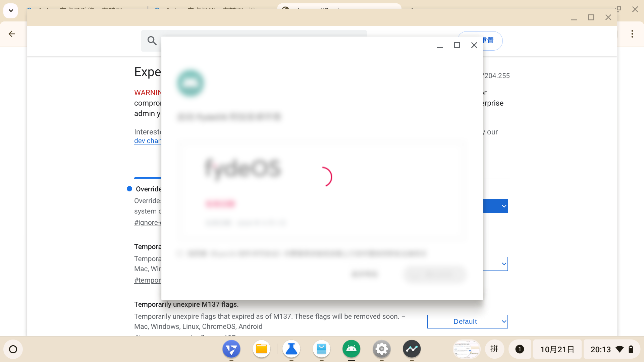Open the Default dropdown for M137 flags
The image size is (644, 362).
click(467, 321)
